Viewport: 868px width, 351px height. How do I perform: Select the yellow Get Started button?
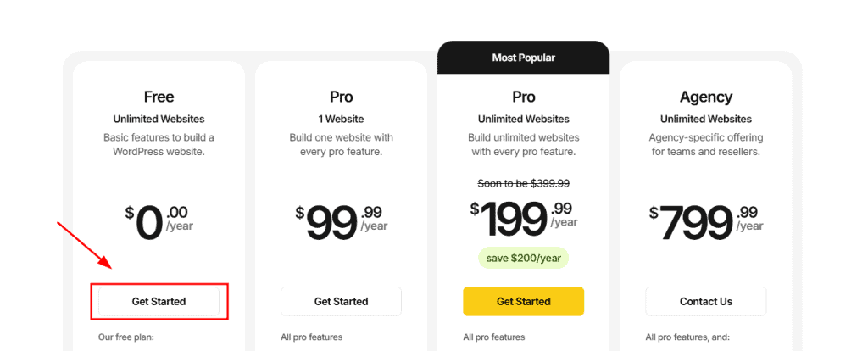[x=524, y=302]
